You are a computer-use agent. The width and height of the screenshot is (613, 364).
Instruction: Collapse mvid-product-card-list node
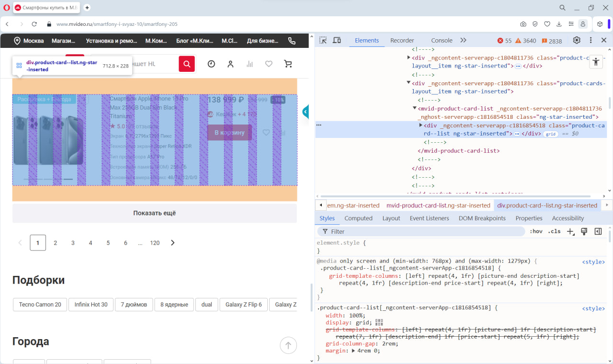(415, 108)
